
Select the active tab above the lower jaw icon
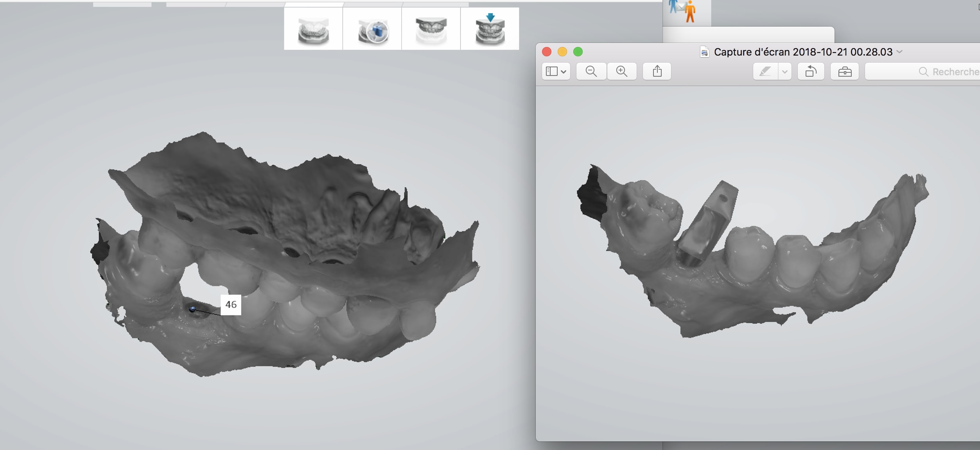[313, 4]
